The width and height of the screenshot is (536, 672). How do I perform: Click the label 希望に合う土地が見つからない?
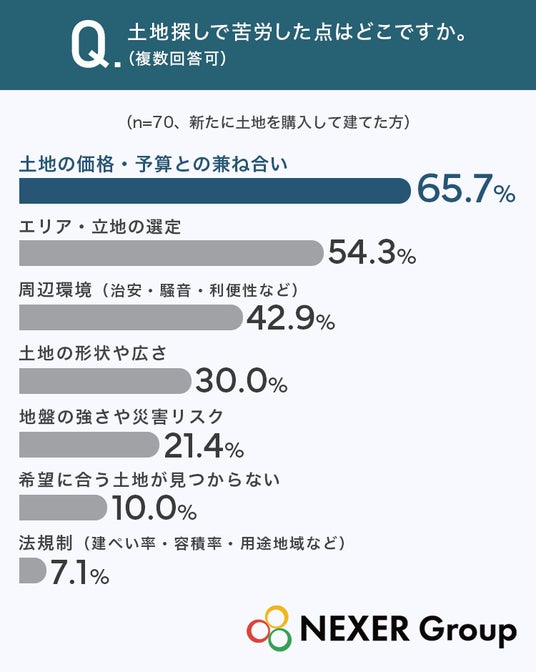point(150,480)
